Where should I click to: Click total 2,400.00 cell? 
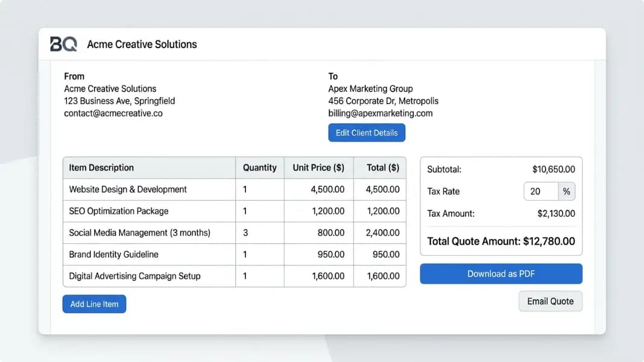[x=380, y=232]
